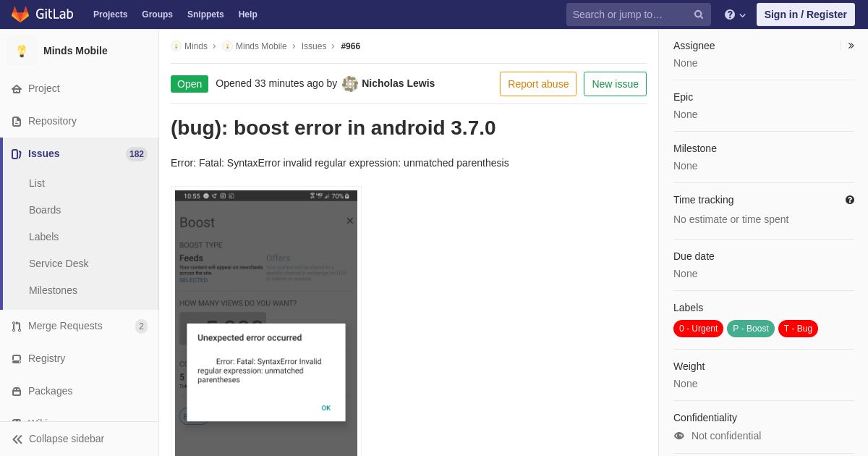868x456 pixels.
Task: Click the 0 - Urgent red label
Action: [x=698, y=329]
